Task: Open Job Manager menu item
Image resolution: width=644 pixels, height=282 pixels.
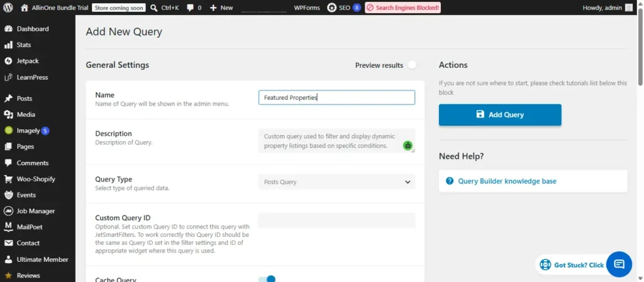Action: point(37,210)
